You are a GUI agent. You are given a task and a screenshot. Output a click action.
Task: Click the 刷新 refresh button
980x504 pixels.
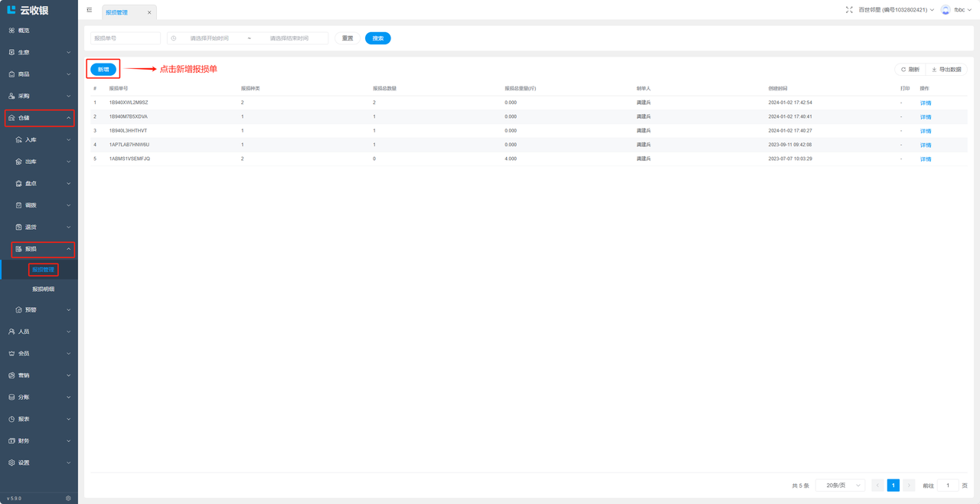tap(910, 70)
